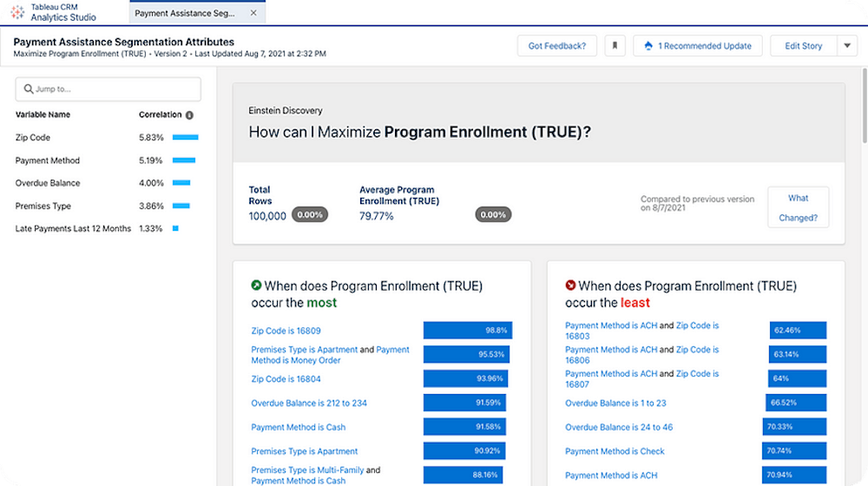This screenshot has width=868, height=486.
Task: Open Overdue Balance is 1 to 23 link
Action: coord(615,404)
